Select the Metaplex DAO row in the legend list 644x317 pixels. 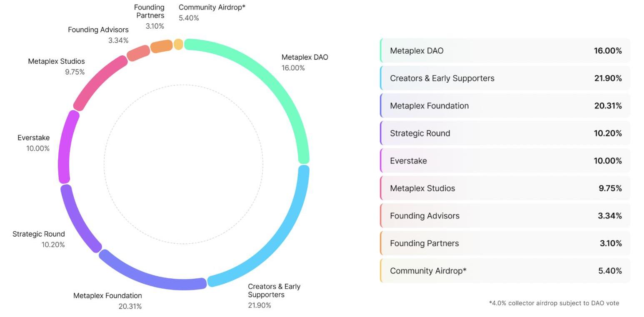(x=505, y=51)
